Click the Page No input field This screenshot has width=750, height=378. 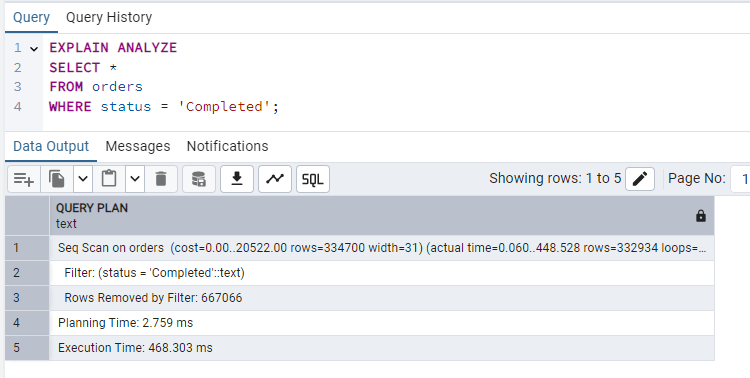pos(740,179)
